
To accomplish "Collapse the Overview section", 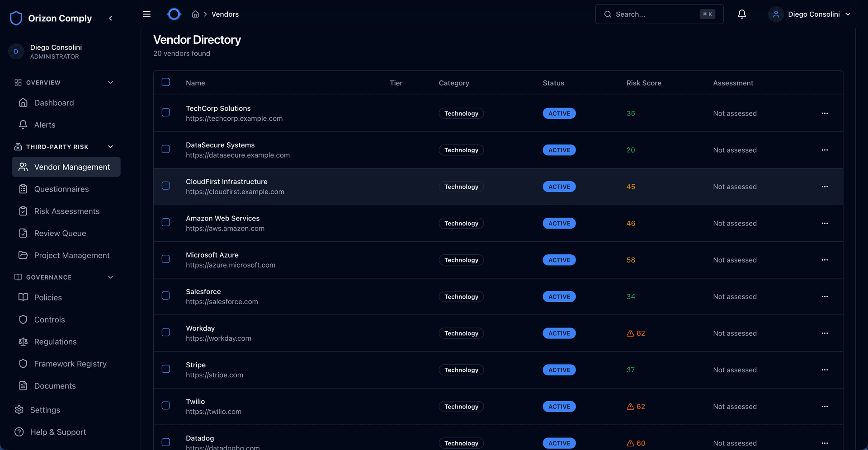I will pos(111,82).
